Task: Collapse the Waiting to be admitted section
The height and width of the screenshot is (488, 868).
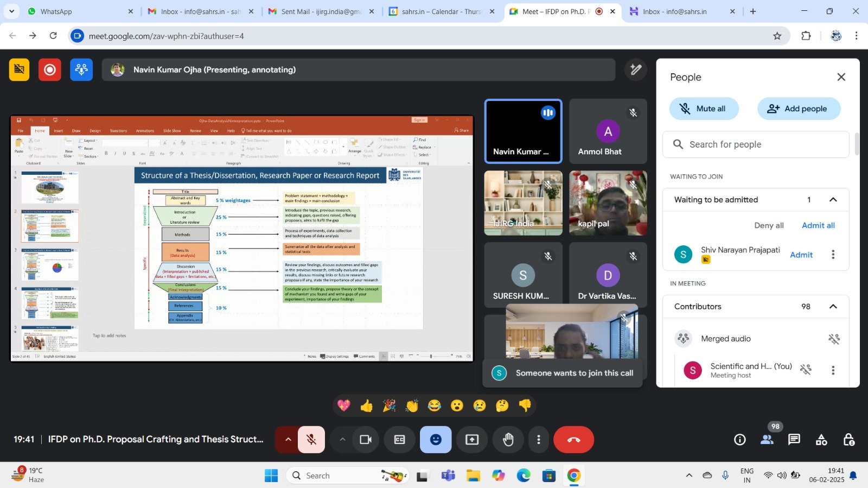Action: click(x=833, y=200)
